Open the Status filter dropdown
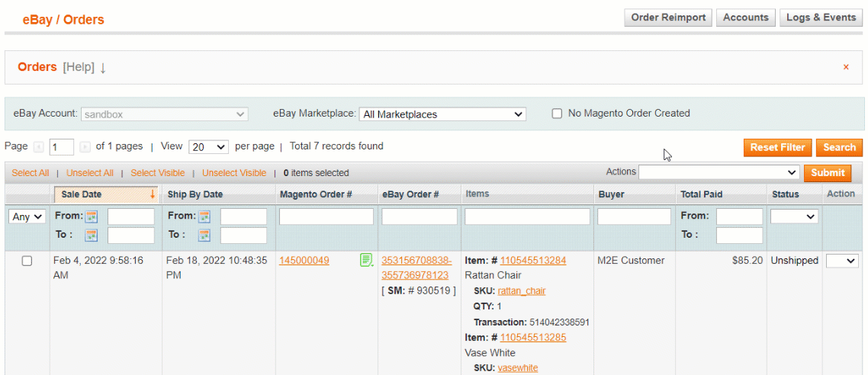 794,216
